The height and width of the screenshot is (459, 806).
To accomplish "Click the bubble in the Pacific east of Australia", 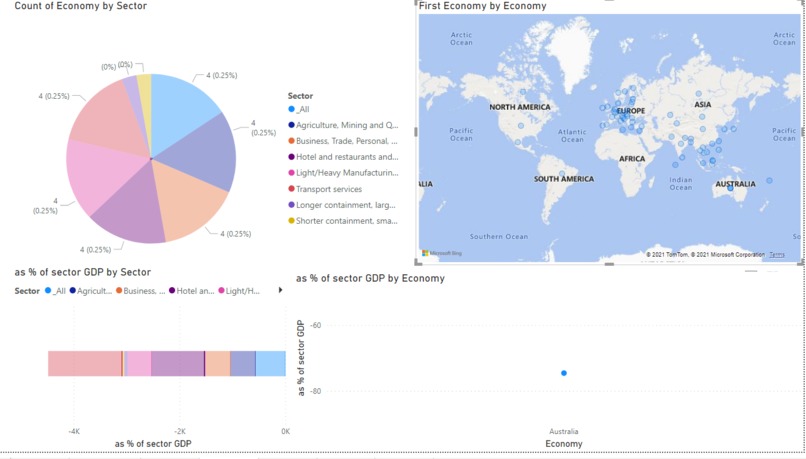I will (769, 180).
